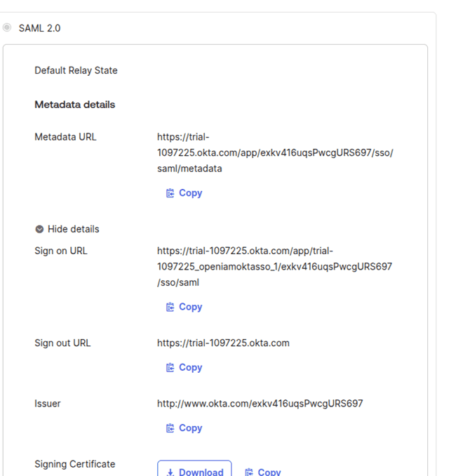Click the Sign out URL trial-1097225.okta.com text
Viewport: 451px width, 476px height.
tap(223, 343)
